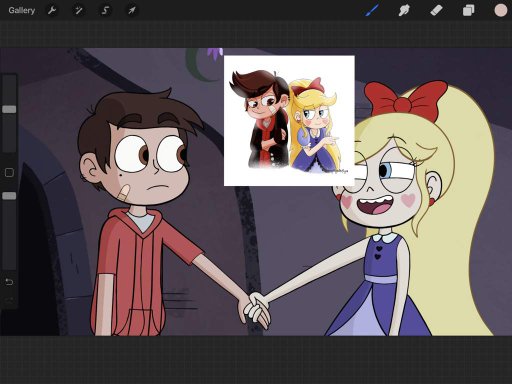
Task: Open the Gallery view
Action: 22,10
